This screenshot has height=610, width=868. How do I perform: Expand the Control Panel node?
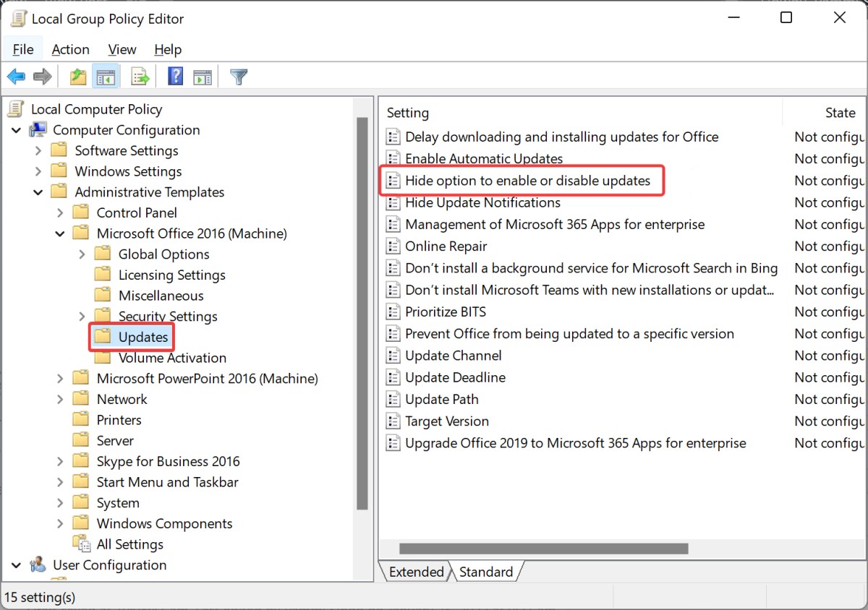pos(60,213)
